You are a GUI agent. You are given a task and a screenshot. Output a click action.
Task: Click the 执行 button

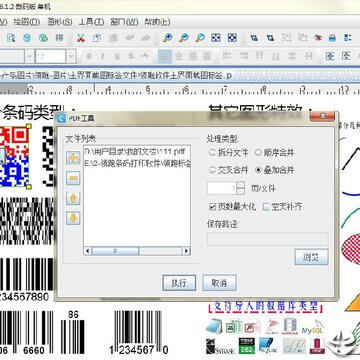coord(179,283)
